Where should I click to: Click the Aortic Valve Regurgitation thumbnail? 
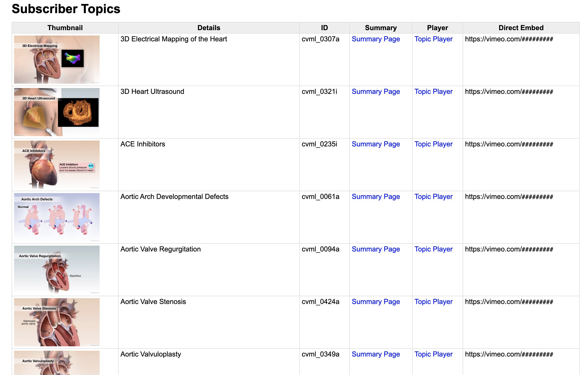tap(57, 270)
